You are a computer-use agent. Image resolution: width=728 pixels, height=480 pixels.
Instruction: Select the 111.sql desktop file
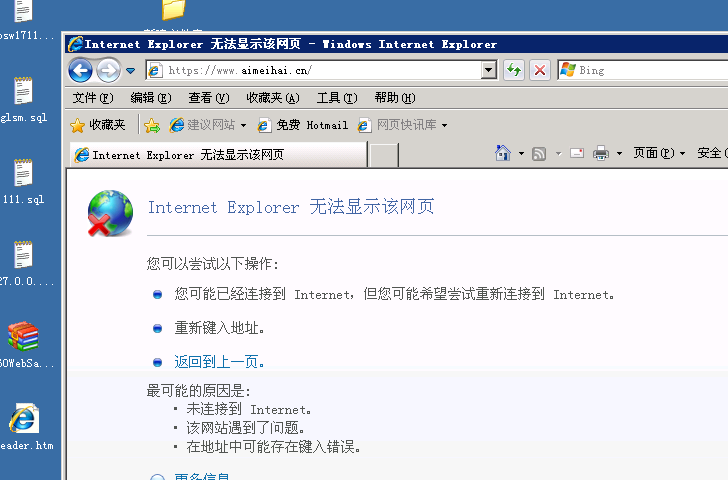[23, 181]
